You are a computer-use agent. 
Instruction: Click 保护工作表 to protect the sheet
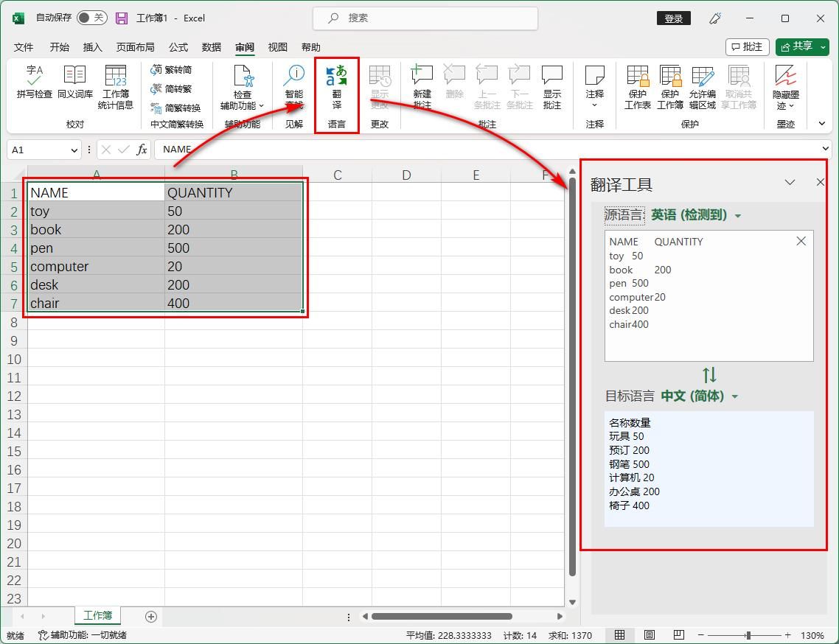pyautogui.click(x=637, y=86)
